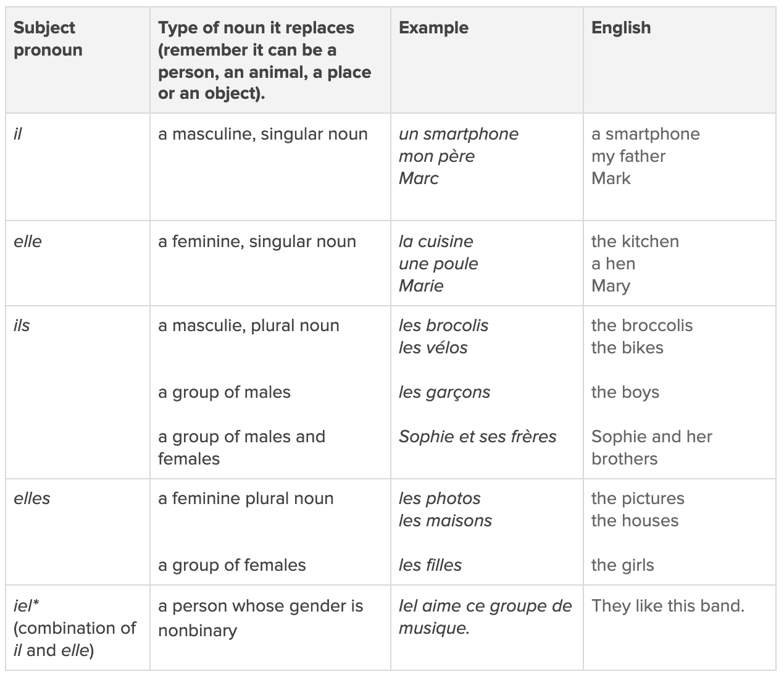Click the translation "They like this band."
The image size is (784, 677).
[x=668, y=606]
